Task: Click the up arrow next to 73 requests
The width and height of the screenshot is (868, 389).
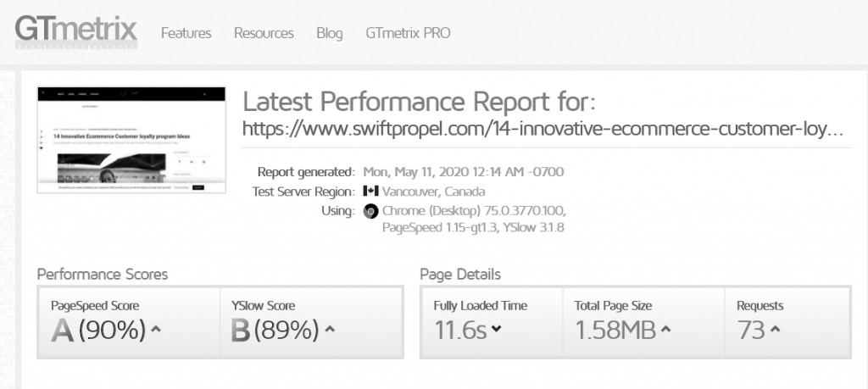Action: coord(776,330)
